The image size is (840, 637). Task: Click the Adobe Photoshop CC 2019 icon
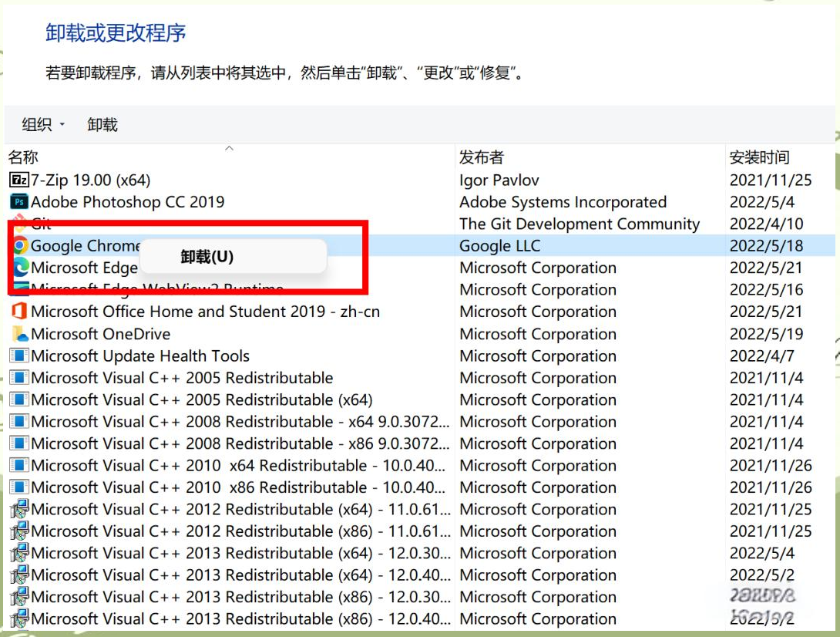(19, 202)
